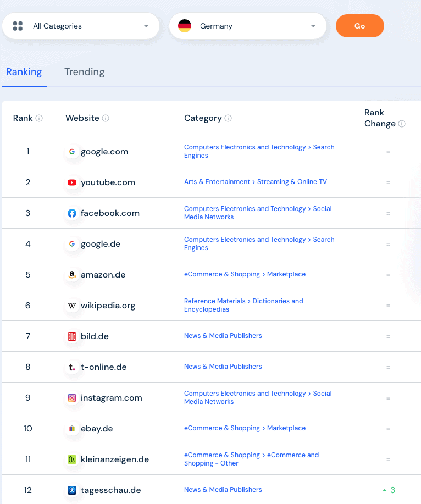Open t-online.de's News & Media Publishers link
421x504 pixels.
[x=223, y=367]
